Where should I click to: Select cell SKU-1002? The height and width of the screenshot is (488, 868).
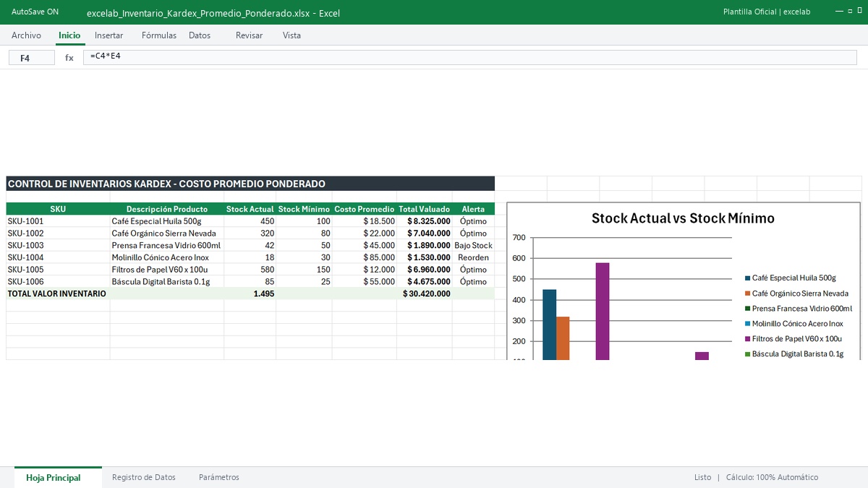pos(58,234)
